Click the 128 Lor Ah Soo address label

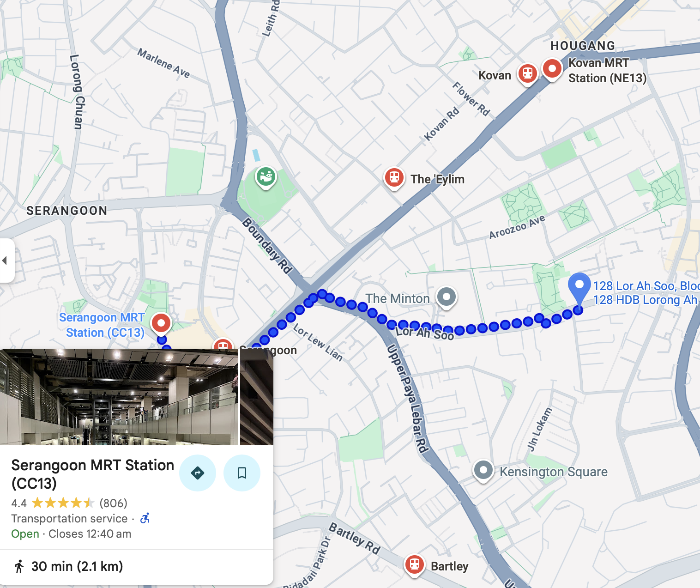tap(646, 293)
